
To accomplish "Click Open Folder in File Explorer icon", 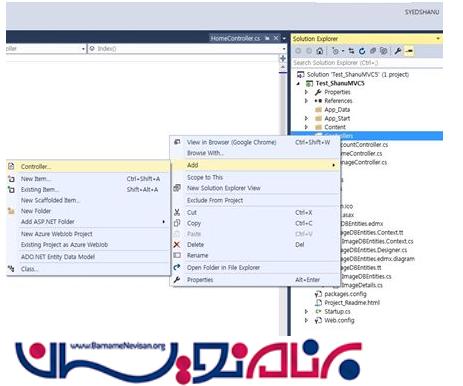I will (177, 267).
